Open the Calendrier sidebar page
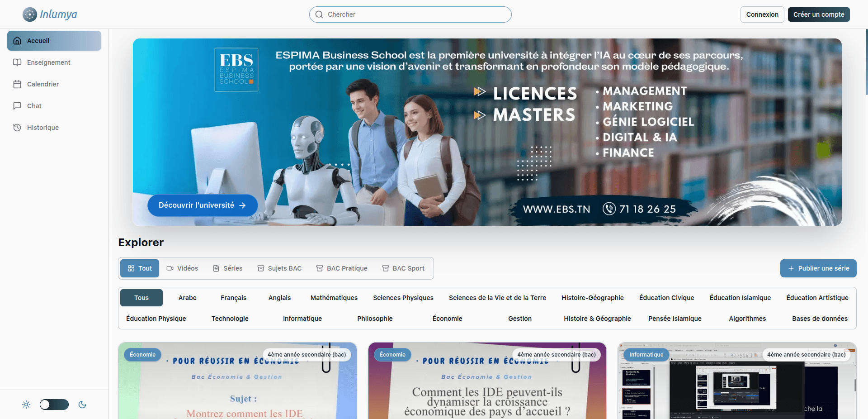The height and width of the screenshot is (419, 868). [54, 84]
